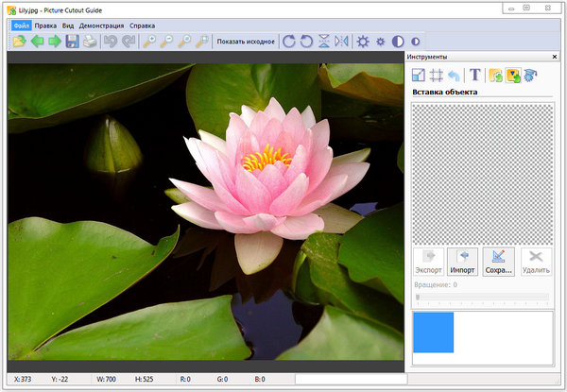Click the green forward arrow icon
Viewport: 567px width, 392px height.
[x=55, y=42]
